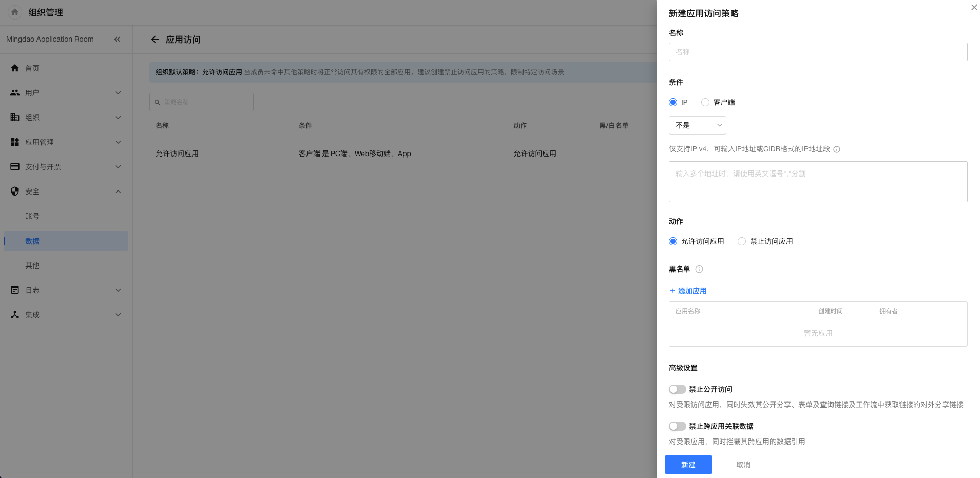980x478 pixels.
Task: Collapse sidebar with double-chevron icon
Action: [117, 39]
